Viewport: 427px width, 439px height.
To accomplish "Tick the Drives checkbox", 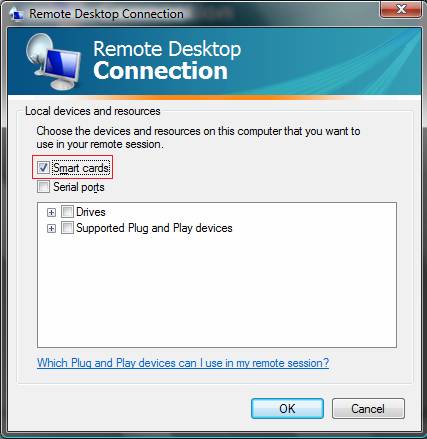I will point(67,212).
